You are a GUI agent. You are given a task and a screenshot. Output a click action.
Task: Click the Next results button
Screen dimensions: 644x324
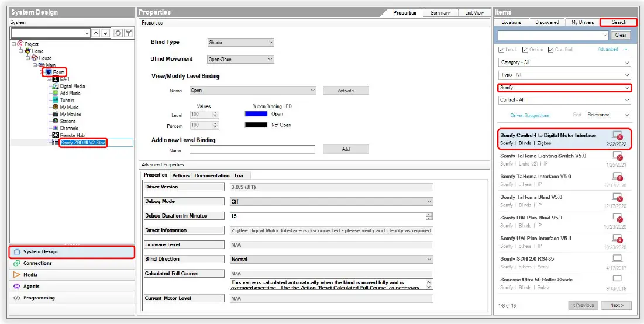[x=617, y=305]
